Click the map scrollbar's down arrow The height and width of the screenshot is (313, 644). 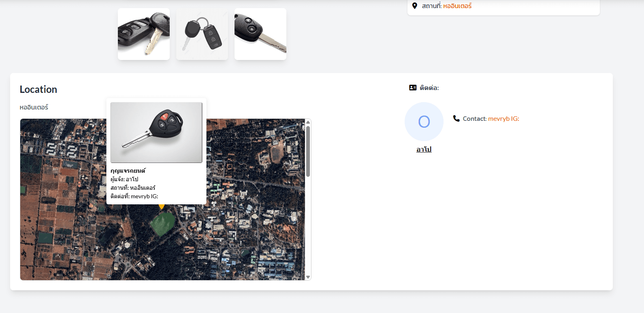click(308, 277)
